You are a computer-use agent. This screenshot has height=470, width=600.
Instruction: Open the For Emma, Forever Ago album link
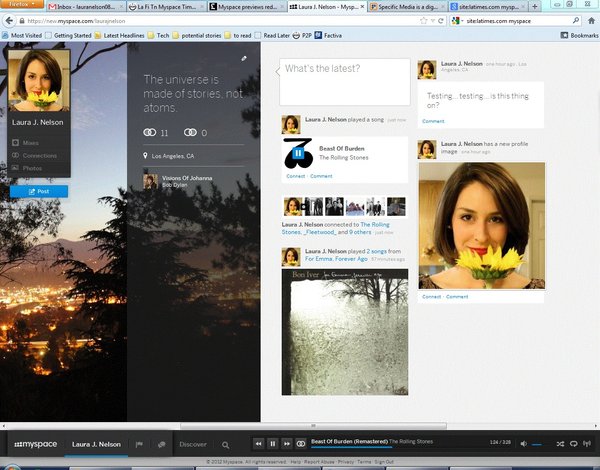tap(336, 259)
